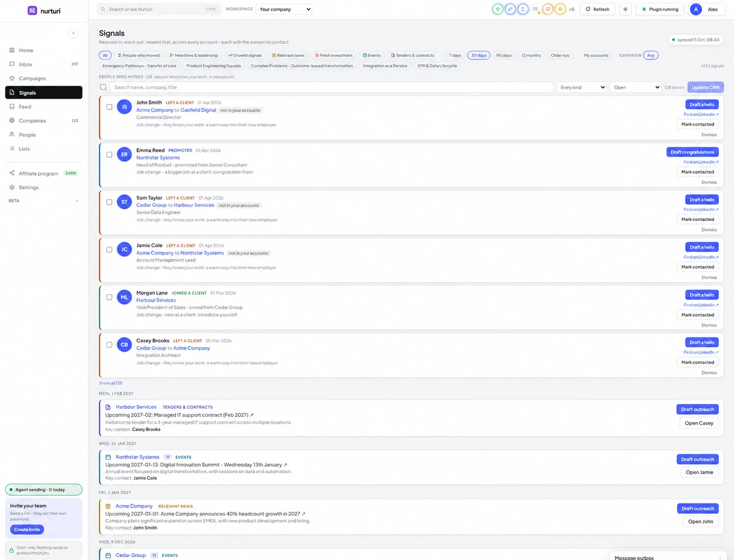Viewport: 734px width, 560px height.
Task: Click the tender document icon beside Harbour Services
Action: [x=108, y=407]
